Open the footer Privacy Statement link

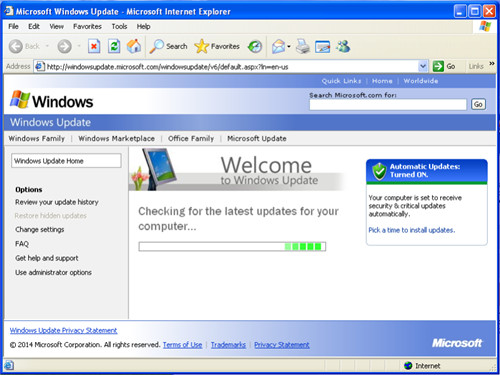pos(282,345)
